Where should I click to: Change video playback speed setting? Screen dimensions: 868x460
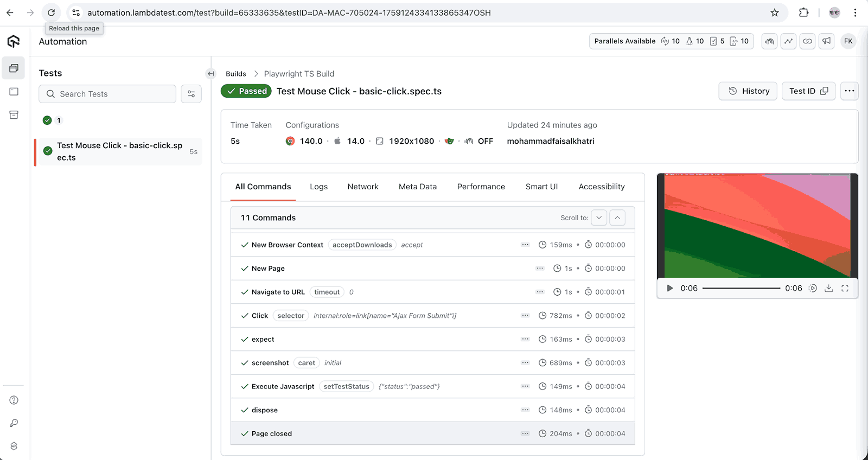[812, 289]
